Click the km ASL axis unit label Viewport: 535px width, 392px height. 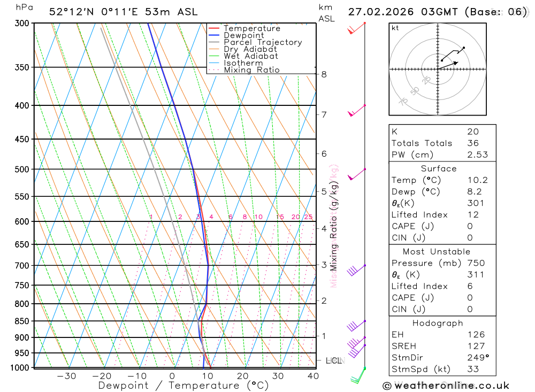326,13
